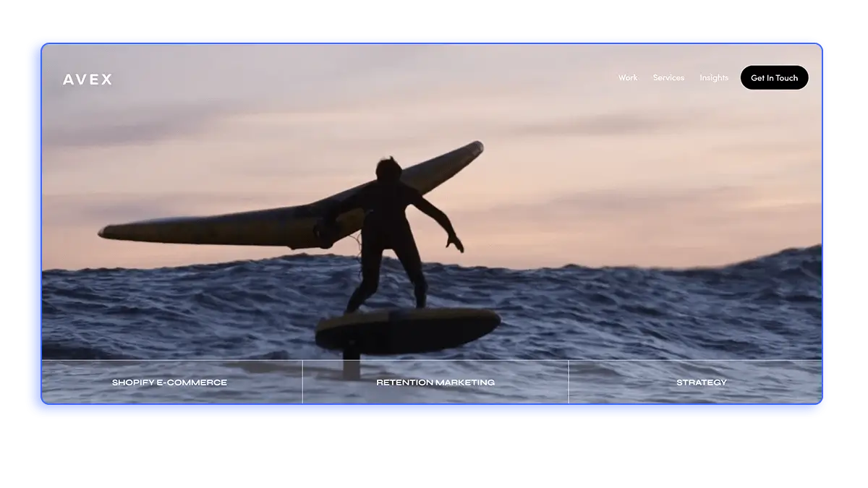Select the Shopify E-Commerce tab
Image resolution: width=868 pixels, height=488 pixels.
(x=169, y=382)
